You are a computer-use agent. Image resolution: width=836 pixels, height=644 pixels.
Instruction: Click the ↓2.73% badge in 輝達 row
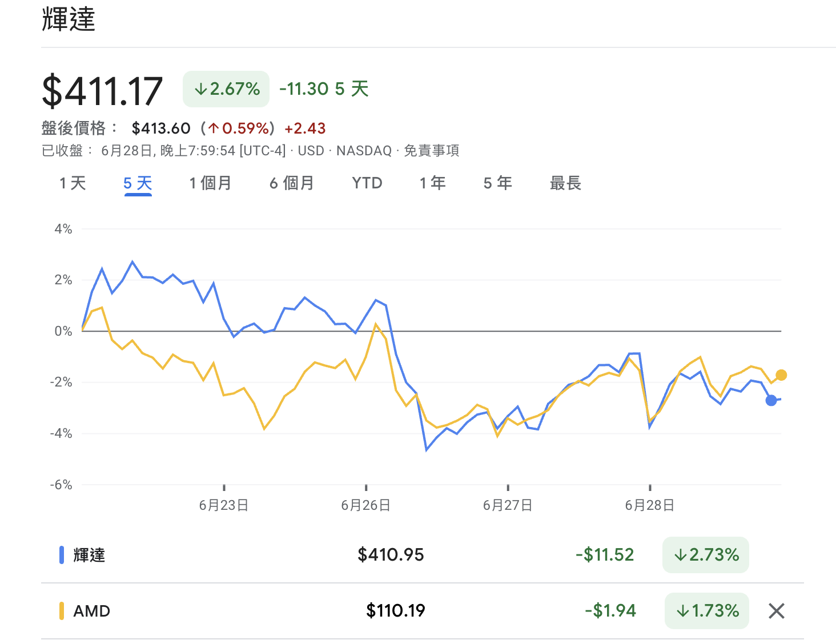click(x=706, y=554)
